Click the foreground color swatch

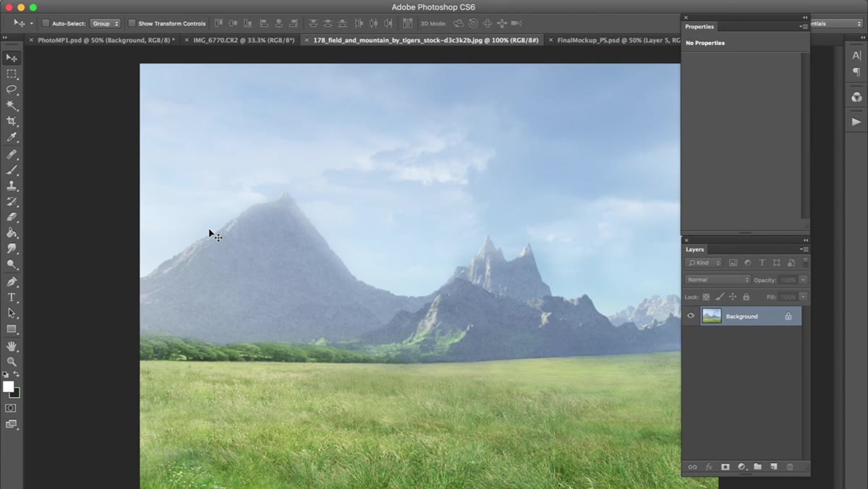(8, 387)
